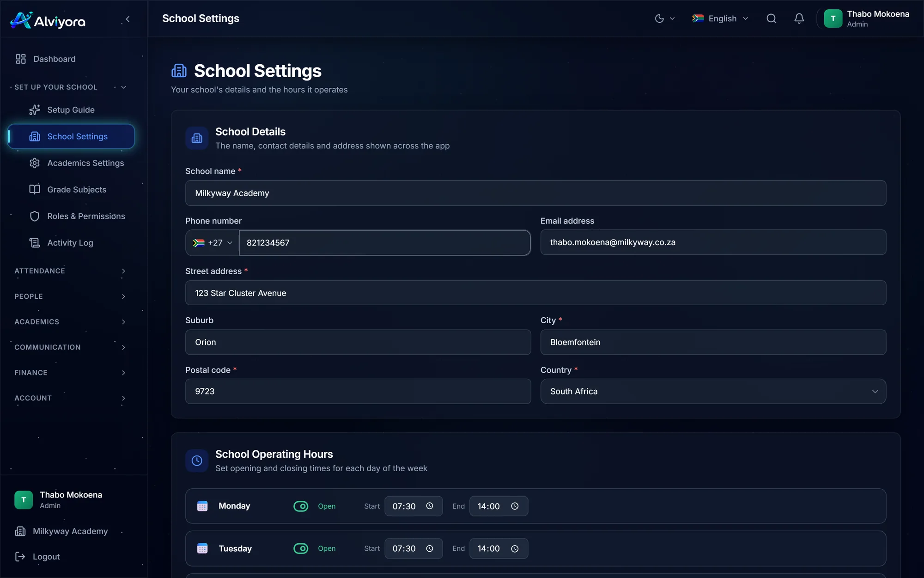Open the +27 country code dropdown

point(213,243)
